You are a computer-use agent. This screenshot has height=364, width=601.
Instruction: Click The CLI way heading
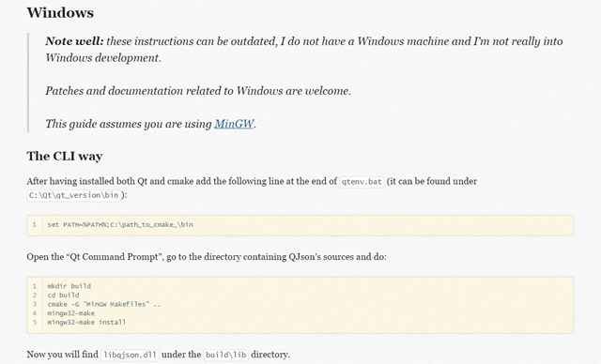tap(65, 156)
